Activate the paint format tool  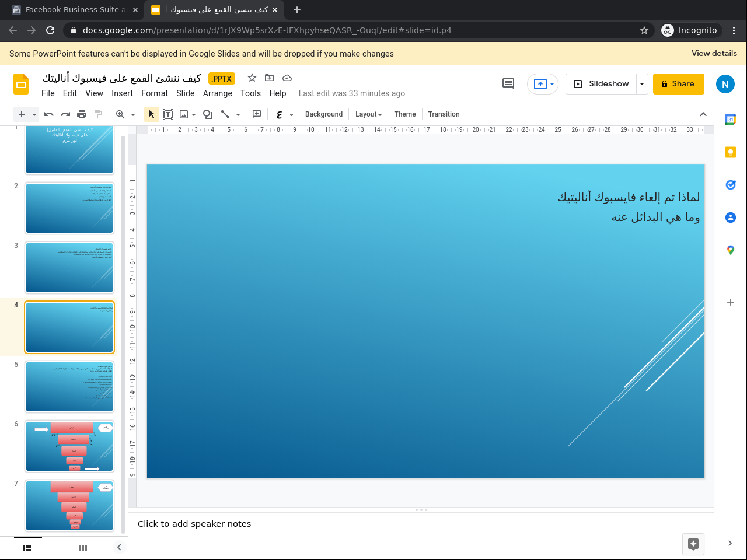[x=98, y=114]
